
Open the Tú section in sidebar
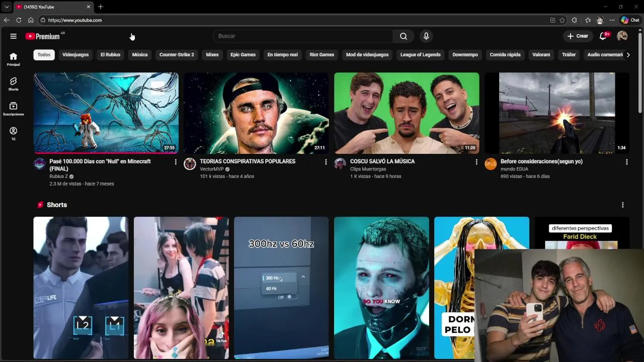pos(14,133)
